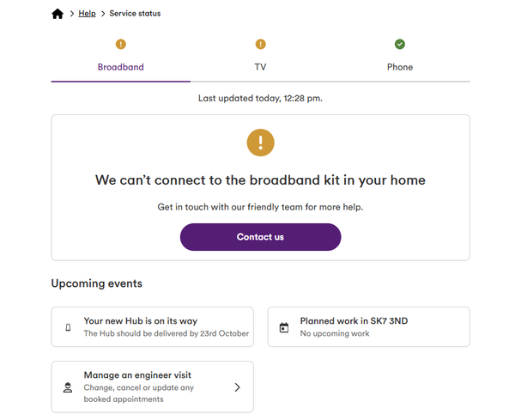Switch to the Broadband tab
This screenshot has height=420, width=515.
tap(121, 67)
